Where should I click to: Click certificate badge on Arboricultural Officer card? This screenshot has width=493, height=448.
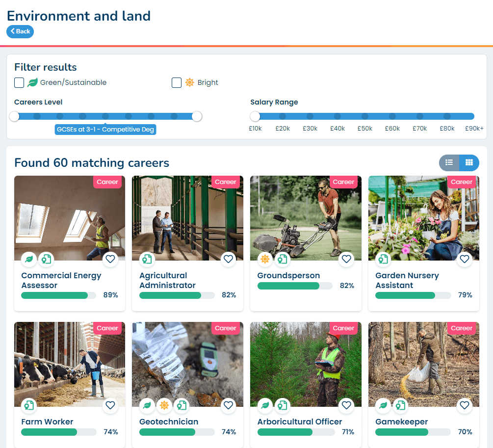[283, 405]
